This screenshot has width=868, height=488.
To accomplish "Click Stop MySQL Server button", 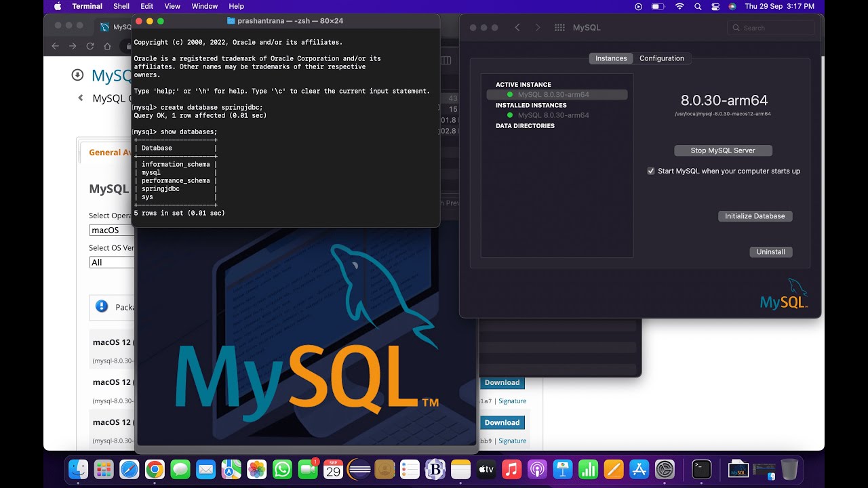I will point(723,150).
